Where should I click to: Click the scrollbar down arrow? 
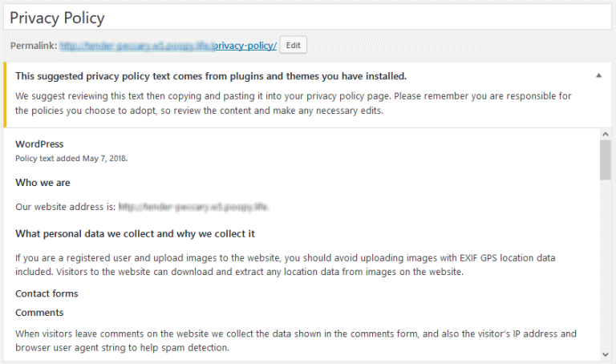pyautogui.click(x=606, y=354)
